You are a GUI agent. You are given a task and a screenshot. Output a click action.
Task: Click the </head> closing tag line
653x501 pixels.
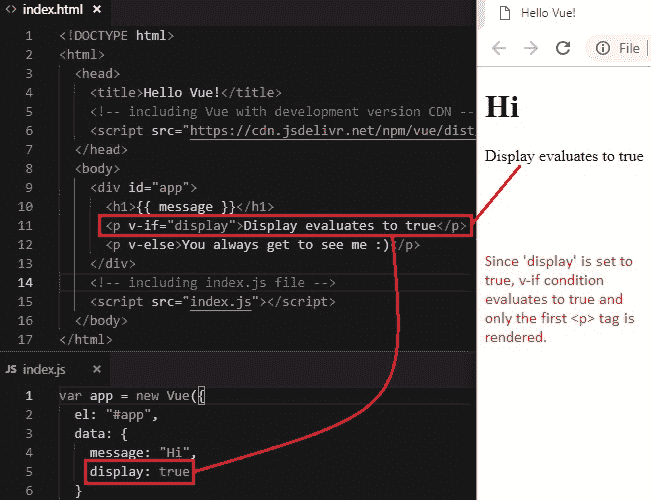pyautogui.click(x=101, y=150)
